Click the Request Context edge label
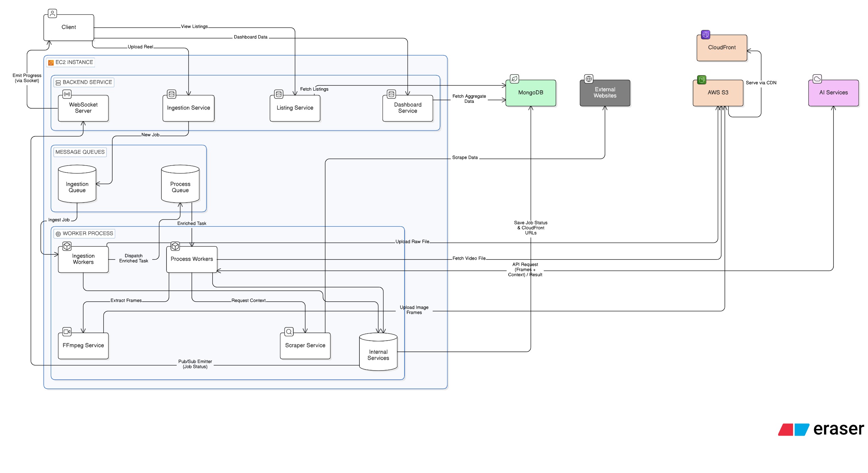This screenshot has width=868, height=473. [249, 301]
